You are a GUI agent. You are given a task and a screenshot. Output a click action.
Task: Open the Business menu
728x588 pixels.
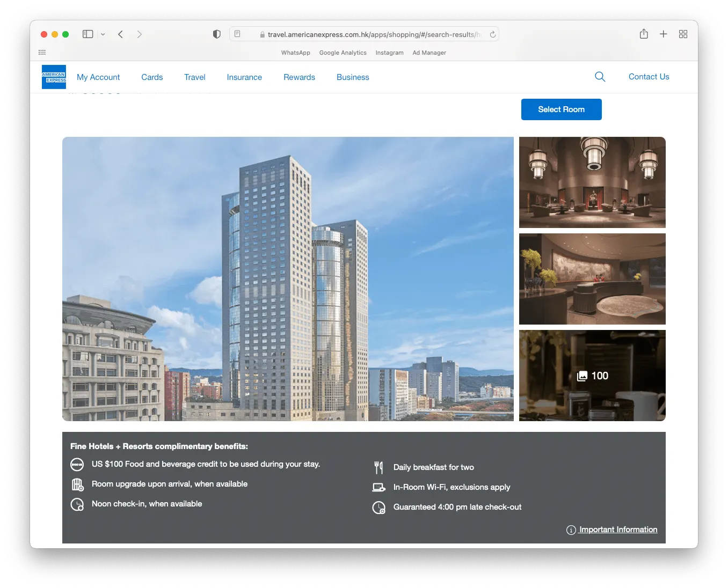(353, 77)
